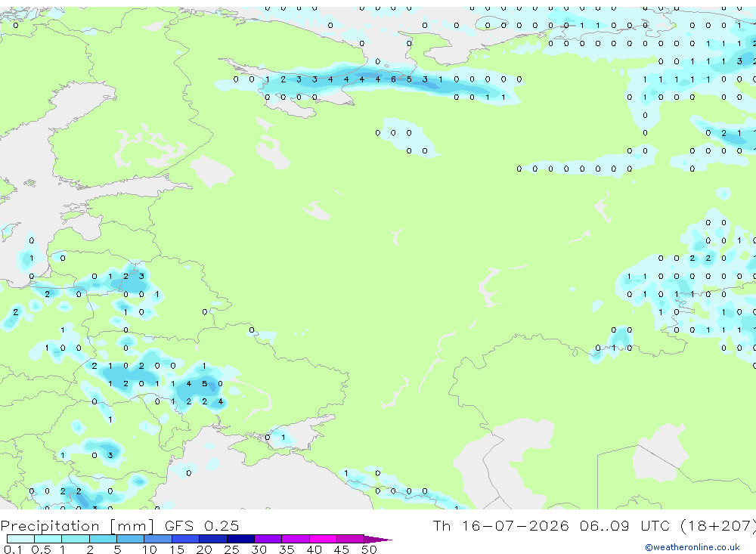
Task: Click the date 'Th 16-07-2026'
Action: pyautogui.click(x=500, y=525)
